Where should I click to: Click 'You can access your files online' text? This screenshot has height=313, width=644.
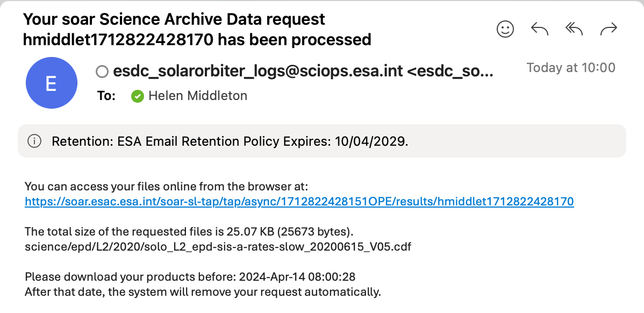[166, 187]
